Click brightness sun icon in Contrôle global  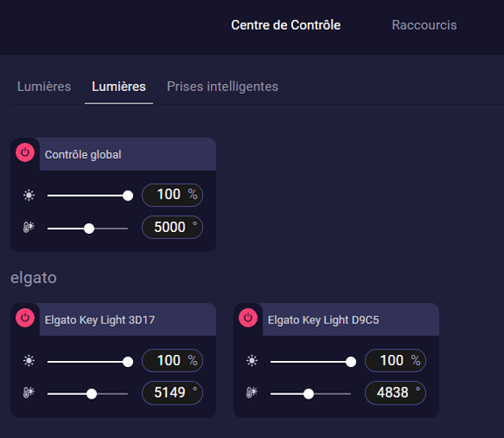click(29, 195)
